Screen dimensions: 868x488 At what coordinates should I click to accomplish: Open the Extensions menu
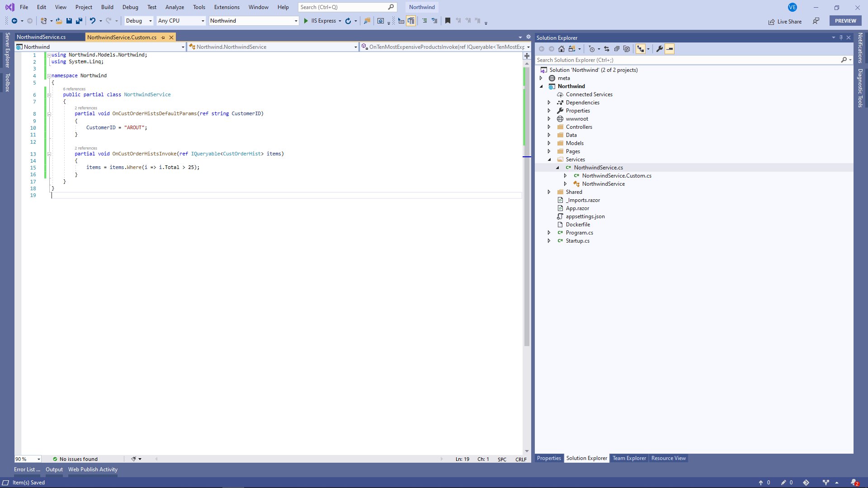click(x=227, y=7)
